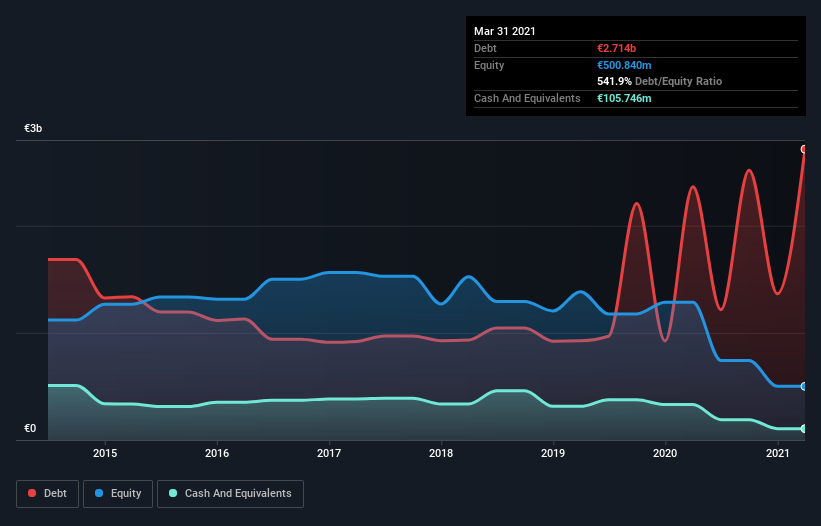Click the Equity row label in tooltip
The height and width of the screenshot is (526, 821).
coord(489,65)
